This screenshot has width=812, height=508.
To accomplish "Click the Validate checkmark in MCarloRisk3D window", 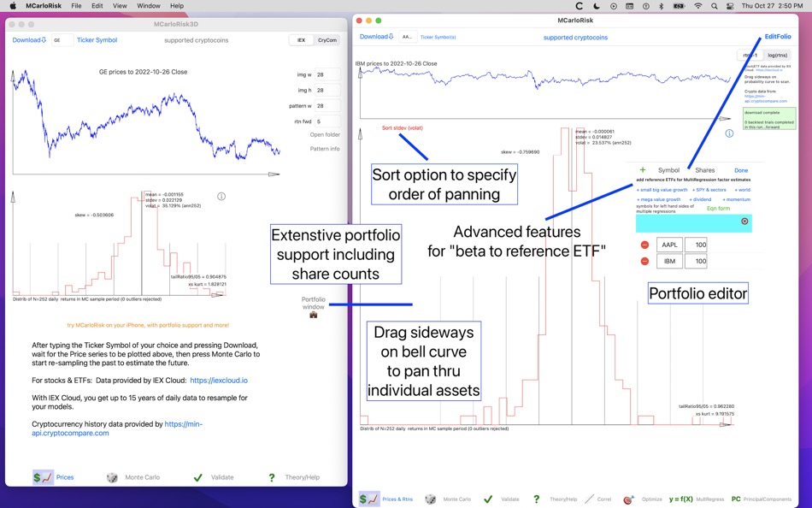I will tap(197, 477).
